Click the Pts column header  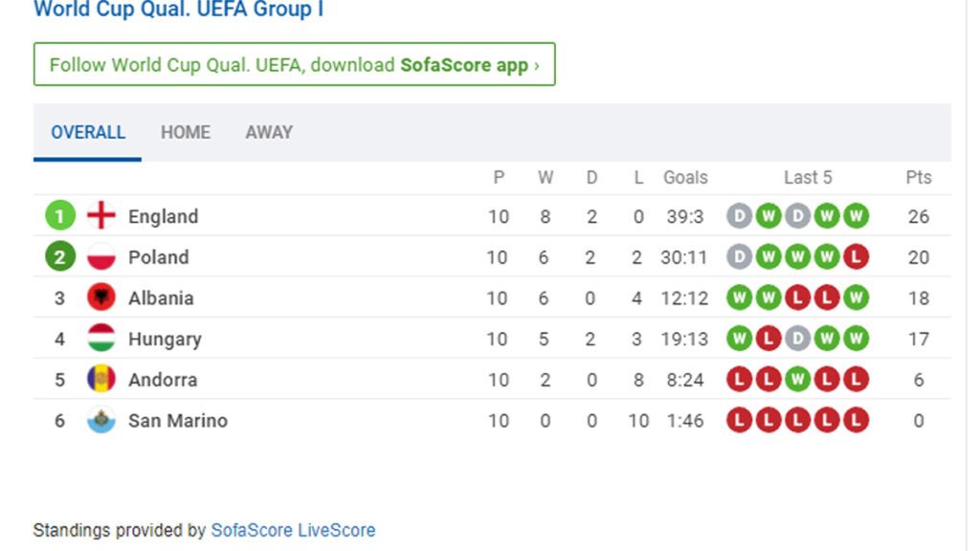[919, 177]
